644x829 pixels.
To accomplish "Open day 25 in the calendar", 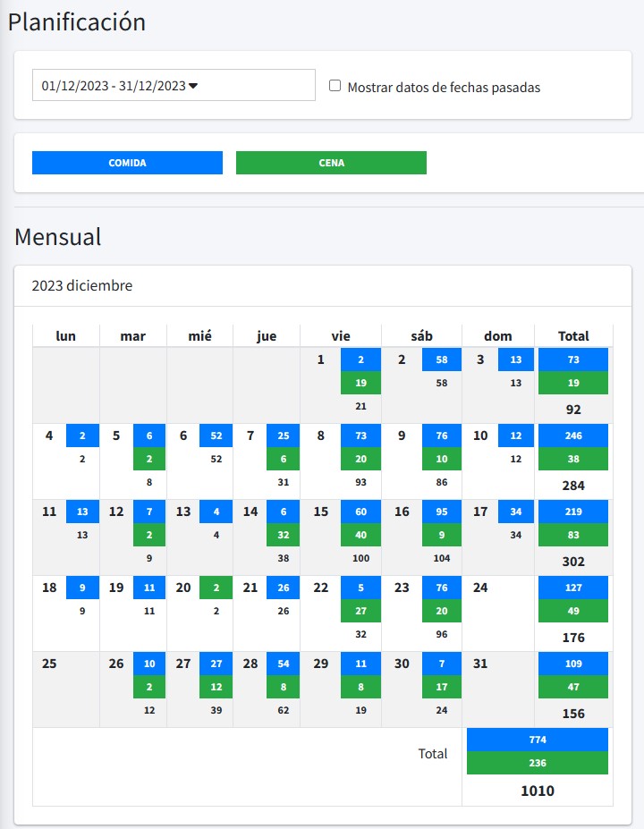I will (x=65, y=689).
